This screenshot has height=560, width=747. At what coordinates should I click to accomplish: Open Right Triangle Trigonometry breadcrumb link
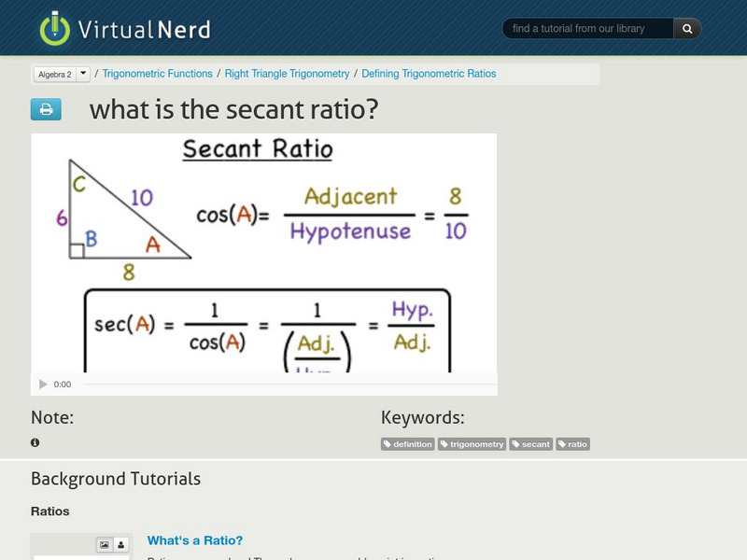pyautogui.click(x=289, y=74)
